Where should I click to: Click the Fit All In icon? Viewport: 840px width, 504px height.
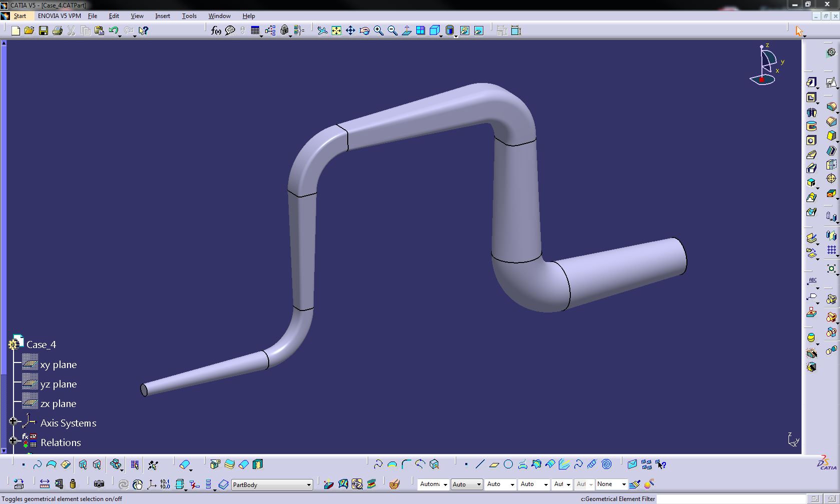pos(337,31)
